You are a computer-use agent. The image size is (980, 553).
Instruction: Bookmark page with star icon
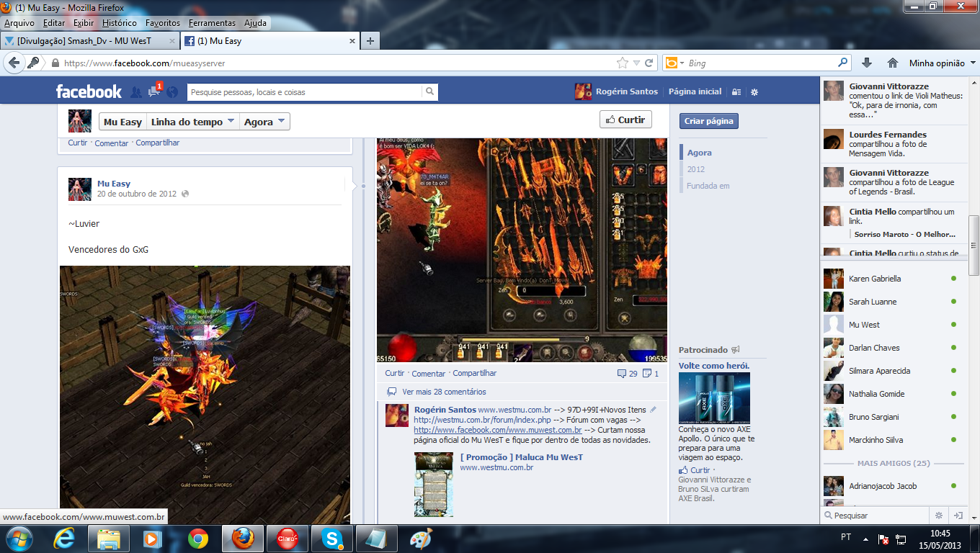click(622, 63)
